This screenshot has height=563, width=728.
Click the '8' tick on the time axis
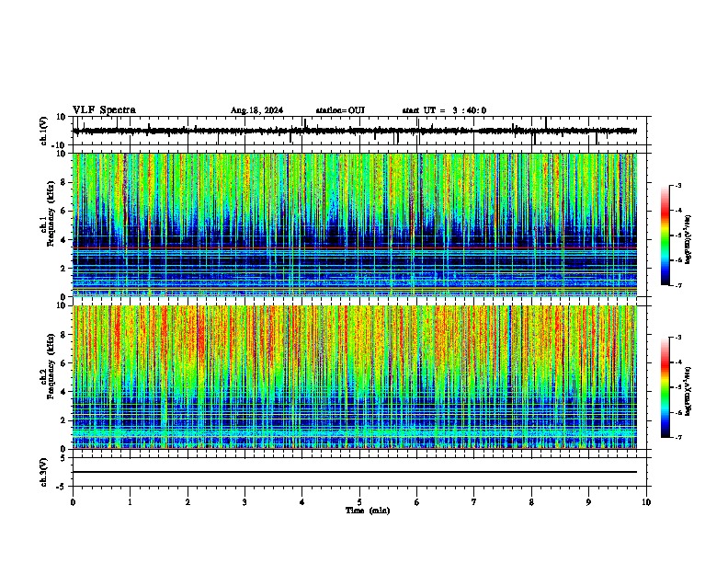[531, 502]
